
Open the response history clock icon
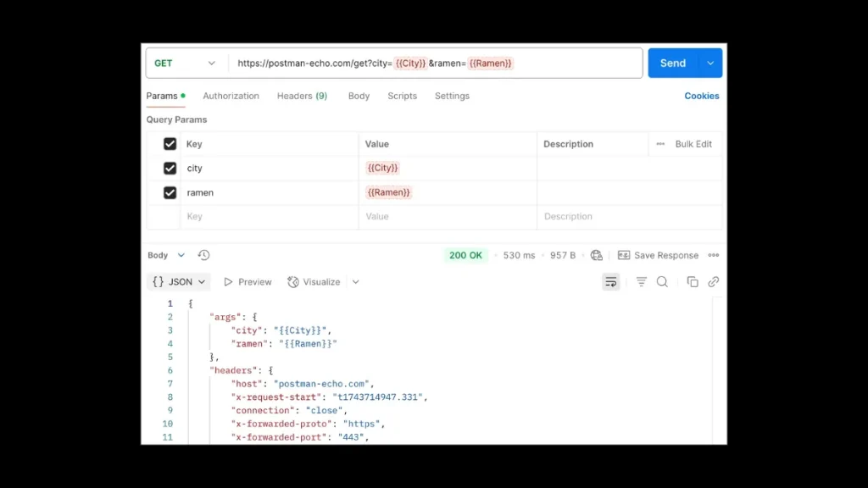202,254
